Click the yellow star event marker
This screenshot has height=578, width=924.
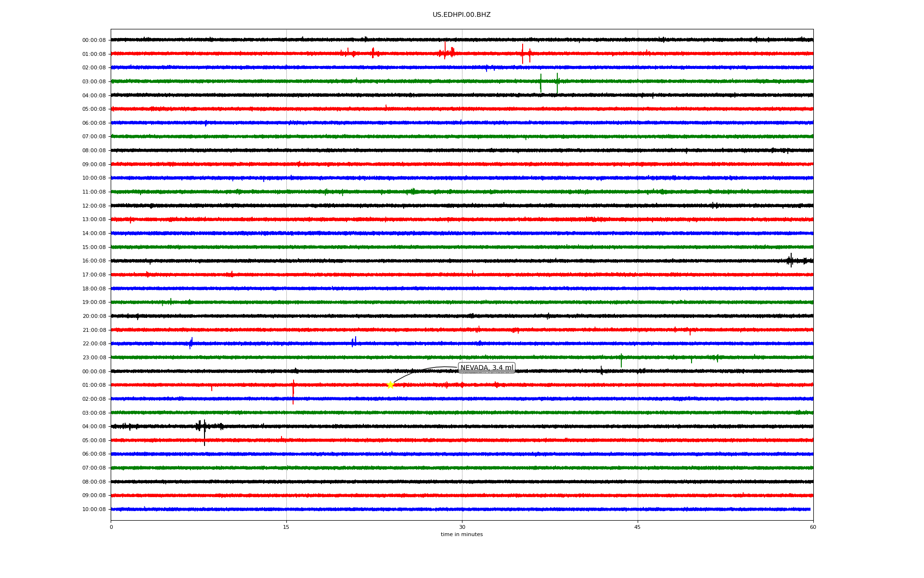click(x=390, y=385)
